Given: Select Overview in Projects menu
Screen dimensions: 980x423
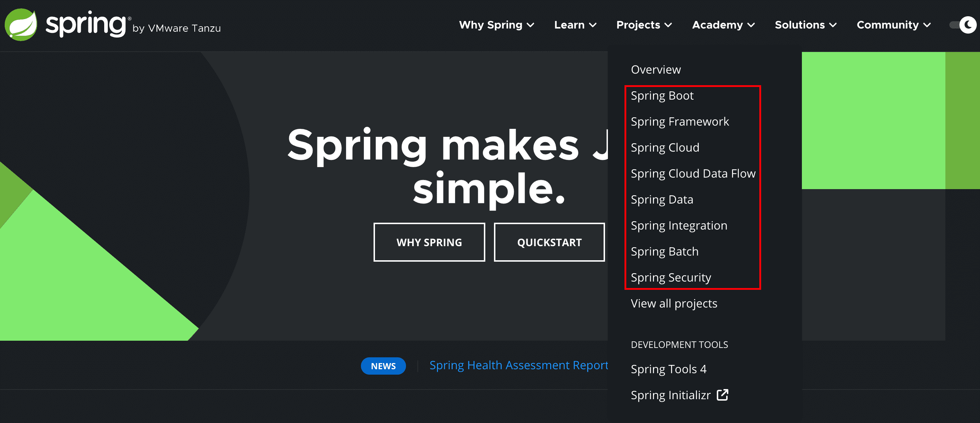Looking at the screenshot, I should click(x=655, y=70).
